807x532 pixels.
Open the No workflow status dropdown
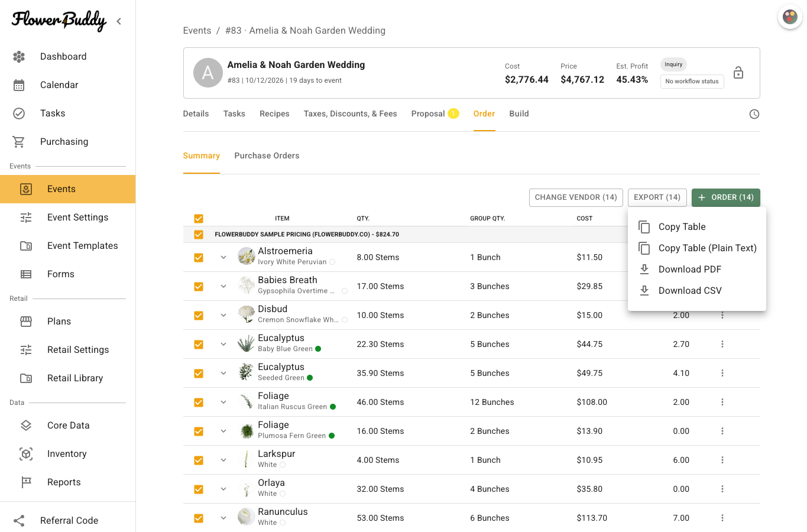[692, 82]
